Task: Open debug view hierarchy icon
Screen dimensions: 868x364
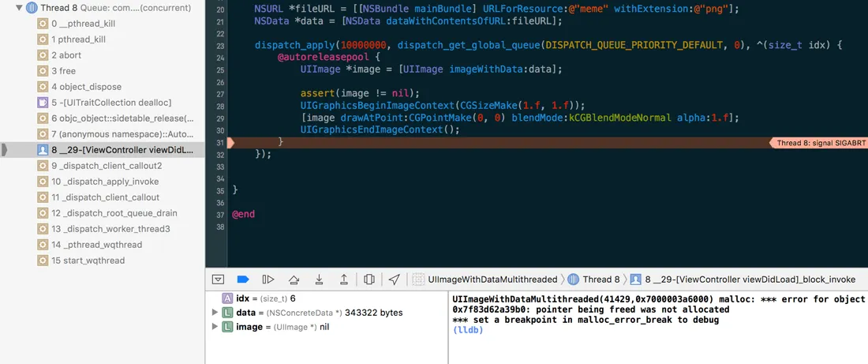Action: coord(369,280)
